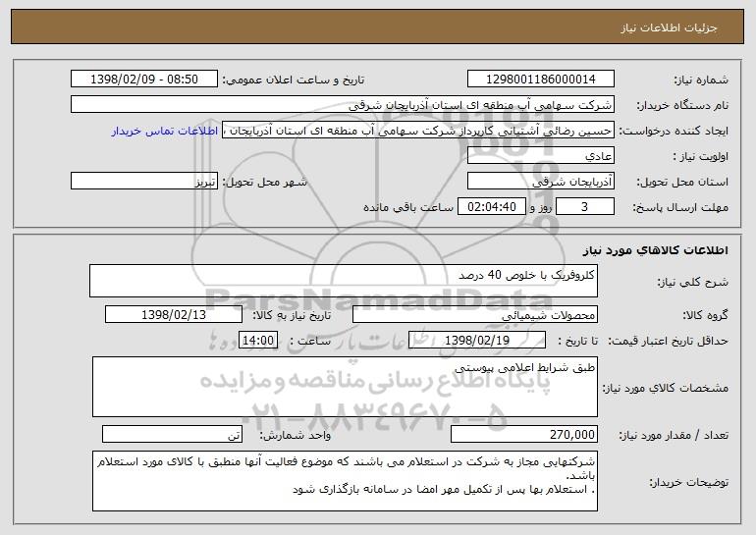Click the section title اطلاعات کالاهای مورد نیاز
Viewport: 756px width, 535px height.
point(655,250)
